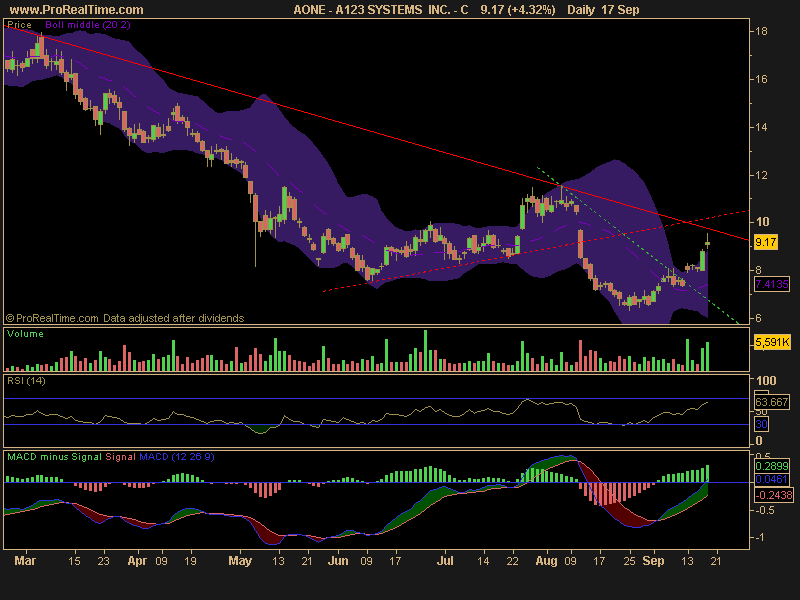Viewport: 800px width, 600px height.
Task: Click the Boll middle (20 2) label
Action: click(87, 25)
